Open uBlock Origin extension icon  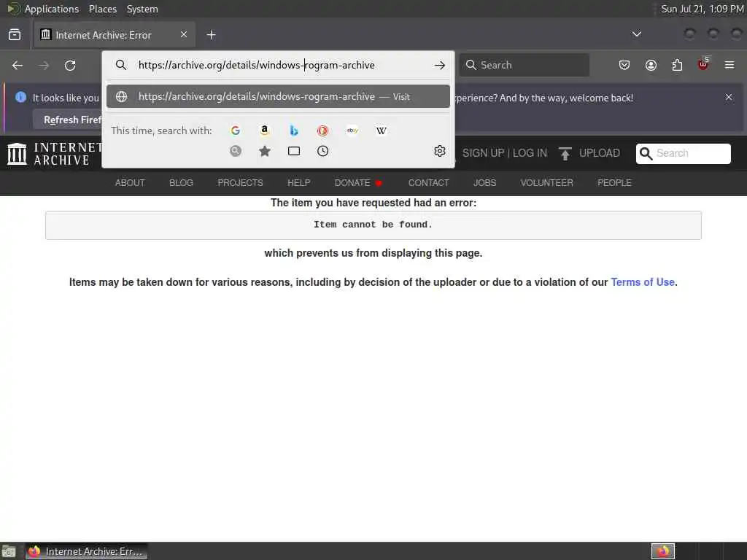tap(703, 65)
